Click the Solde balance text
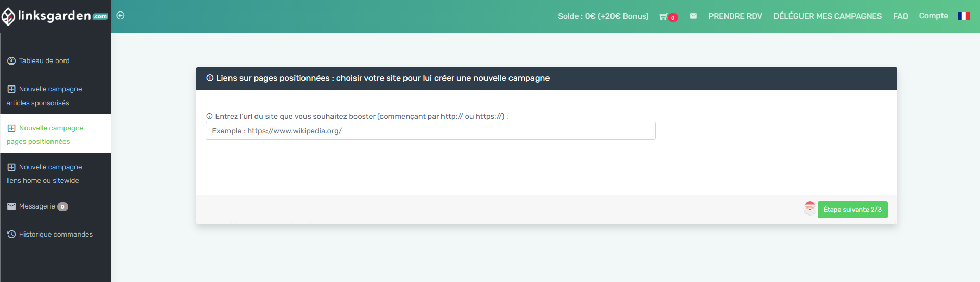The height and width of the screenshot is (282, 980). [x=603, y=16]
